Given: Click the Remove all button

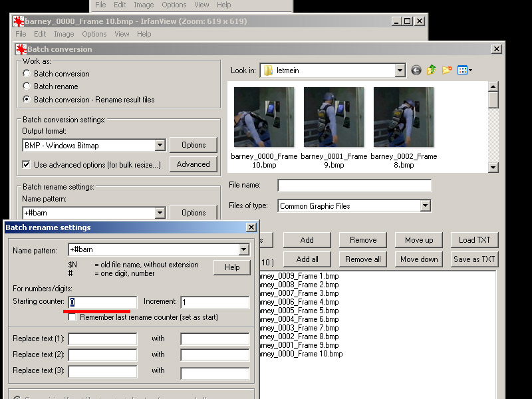Looking at the screenshot, I should tap(363, 259).
